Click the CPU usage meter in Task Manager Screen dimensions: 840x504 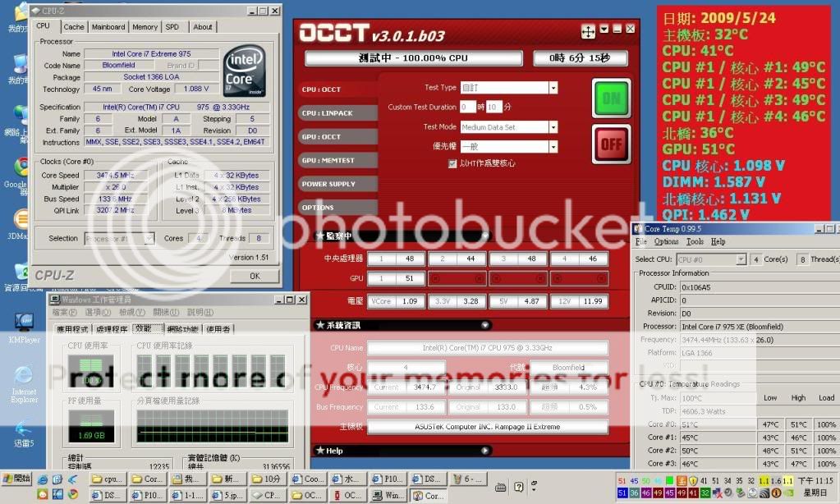coord(91,372)
